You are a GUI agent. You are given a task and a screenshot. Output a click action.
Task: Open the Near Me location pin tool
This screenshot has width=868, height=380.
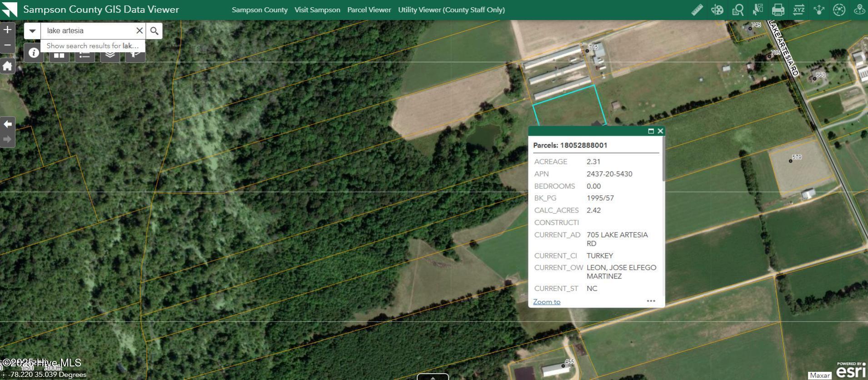[859, 10]
